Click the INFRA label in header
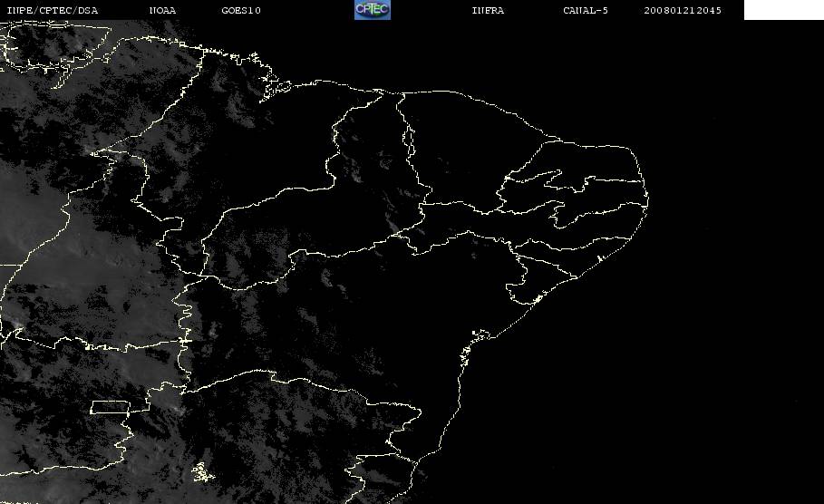The image size is (824, 504). pos(488,11)
